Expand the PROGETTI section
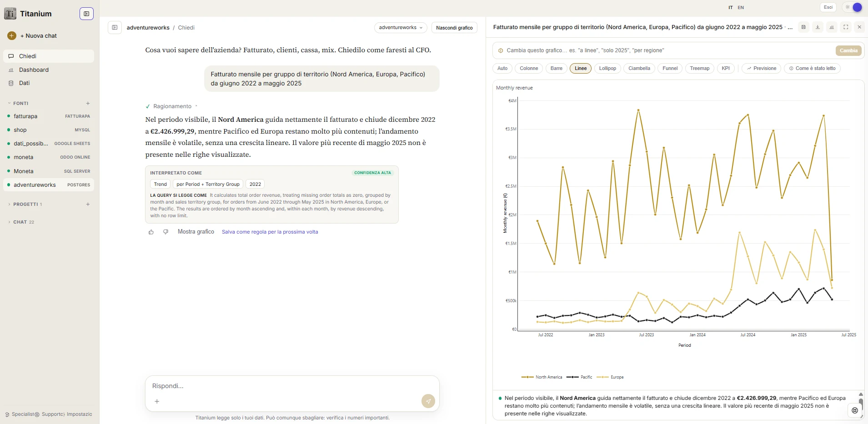This screenshot has width=868, height=424. (x=25, y=205)
